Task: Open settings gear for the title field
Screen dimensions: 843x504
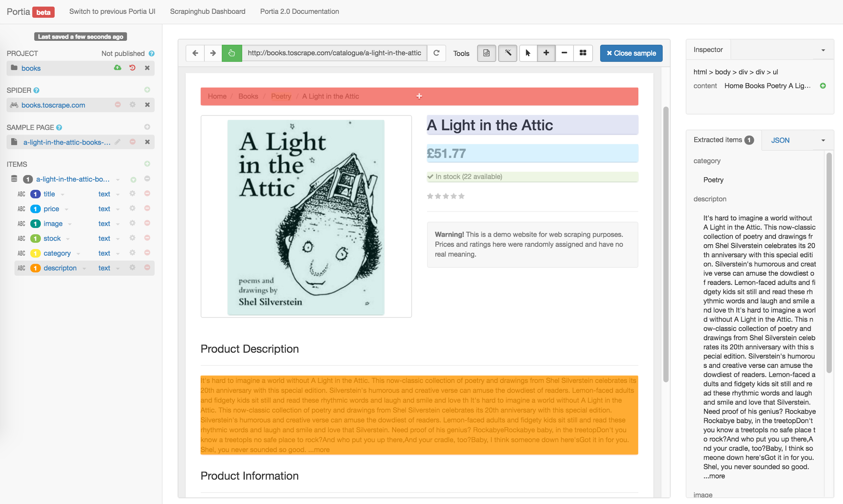Action: pos(133,194)
